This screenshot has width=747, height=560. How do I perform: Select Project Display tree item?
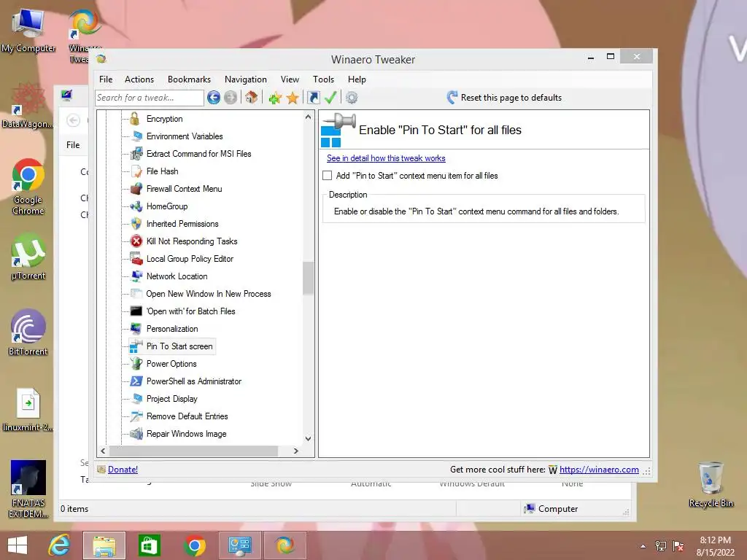pyautogui.click(x=171, y=399)
